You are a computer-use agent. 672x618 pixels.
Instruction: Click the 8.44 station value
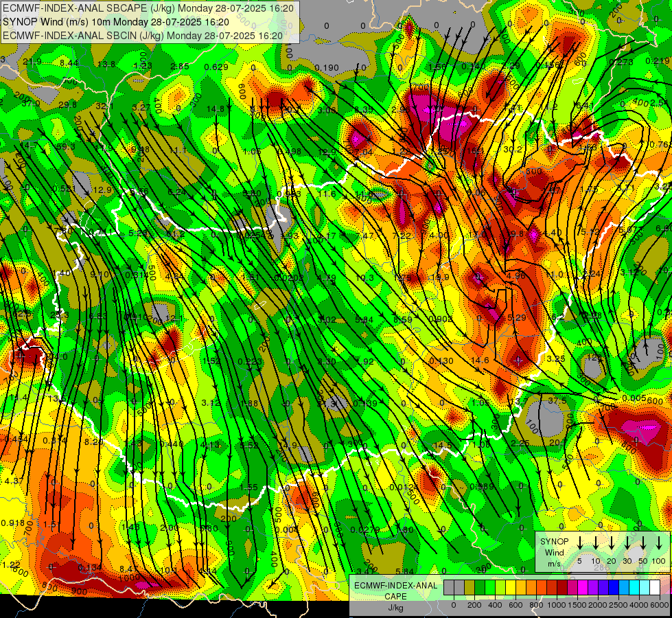69,63
